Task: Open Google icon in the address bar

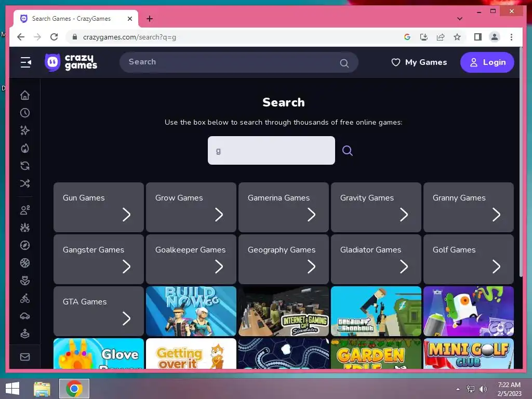Action: [407, 37]
